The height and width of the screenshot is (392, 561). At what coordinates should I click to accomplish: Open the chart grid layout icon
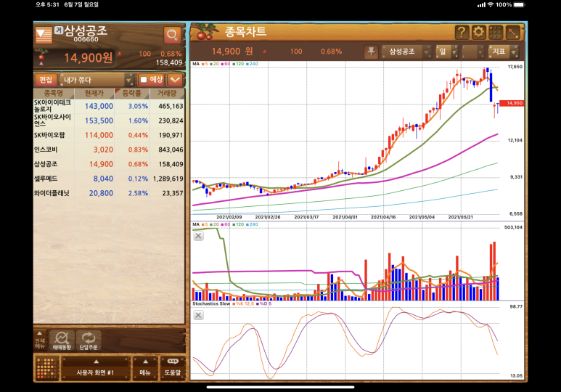[x=496, y=33]
